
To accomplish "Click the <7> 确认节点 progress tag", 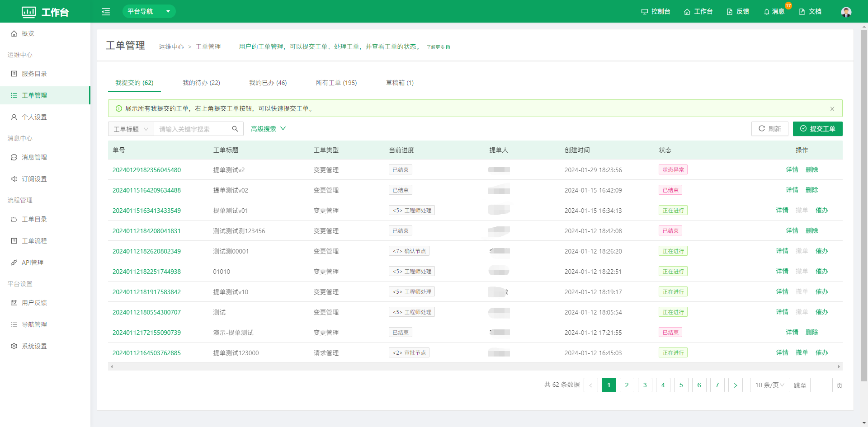I will tap(409, 251).
